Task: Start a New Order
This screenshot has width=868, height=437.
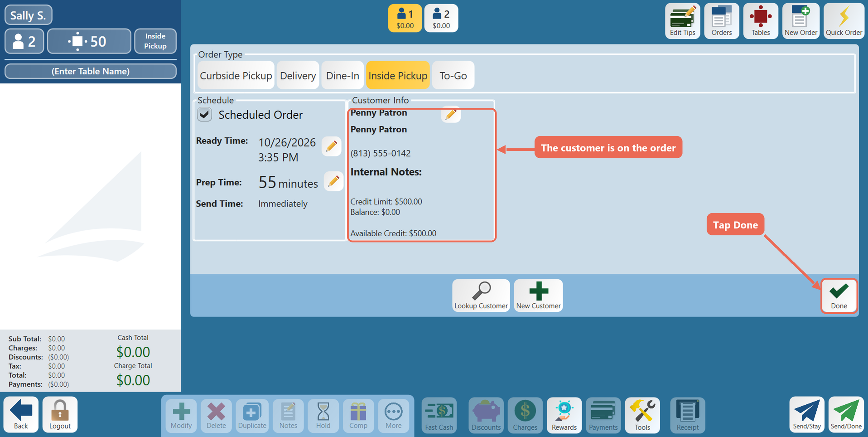Action: click(800, 21)
